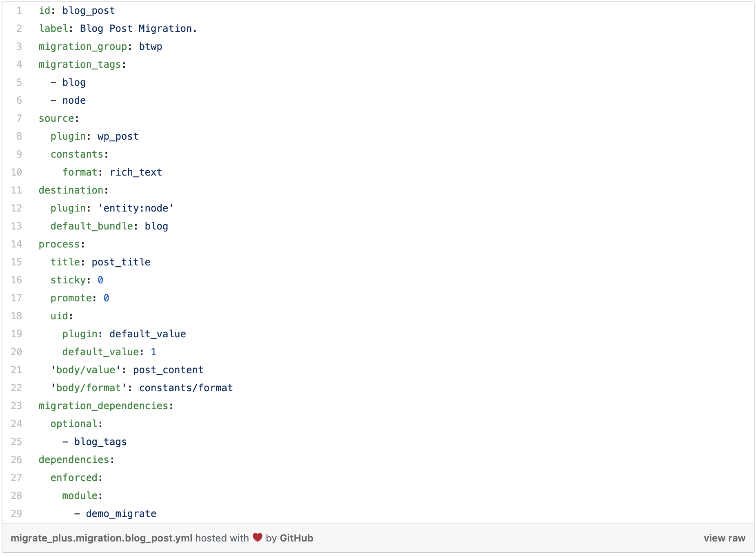This screenshot has width=756, height=557.
Task: Click the red heart icon in footer
Action: pos(257,537)
